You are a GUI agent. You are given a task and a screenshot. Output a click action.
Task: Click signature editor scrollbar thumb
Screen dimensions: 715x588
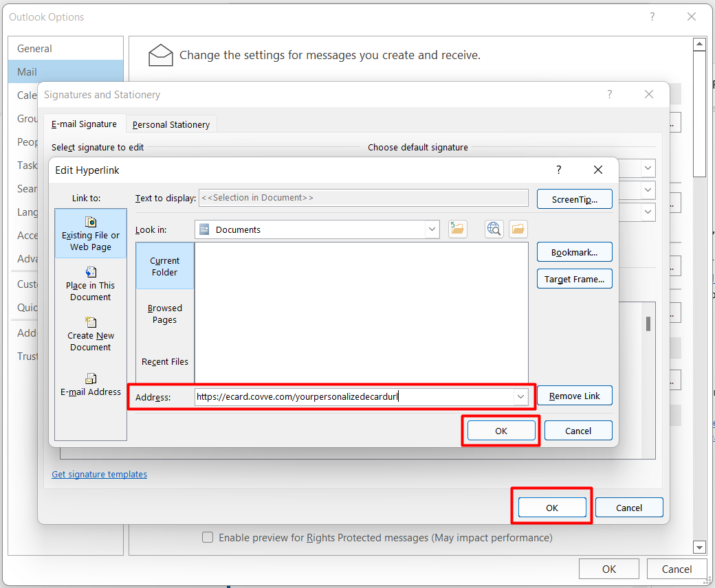pos(648,324)
